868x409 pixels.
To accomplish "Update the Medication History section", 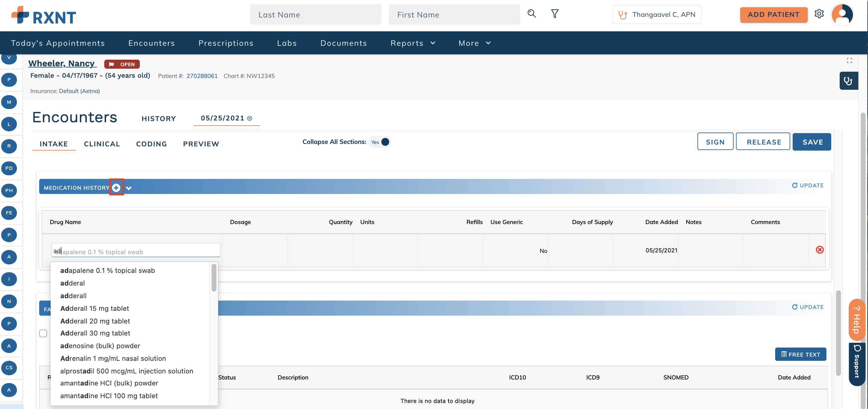I will coord(808,185).
